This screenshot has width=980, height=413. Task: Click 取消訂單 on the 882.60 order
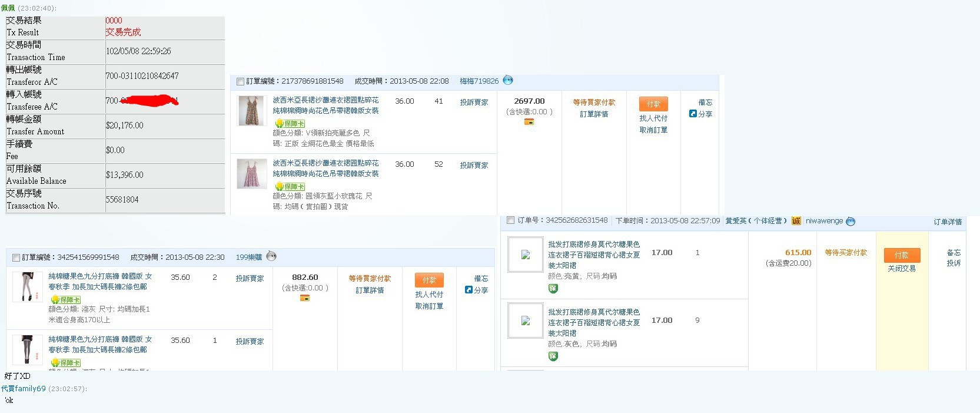coord(429,306)
